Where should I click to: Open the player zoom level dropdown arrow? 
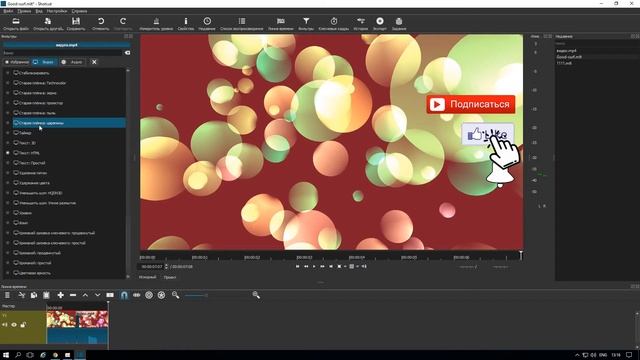(345, 267)
